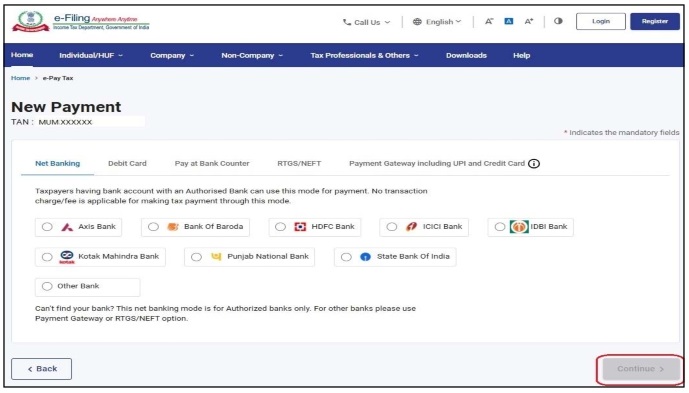Click the State Bank Of India logo

tap(365, 257)
